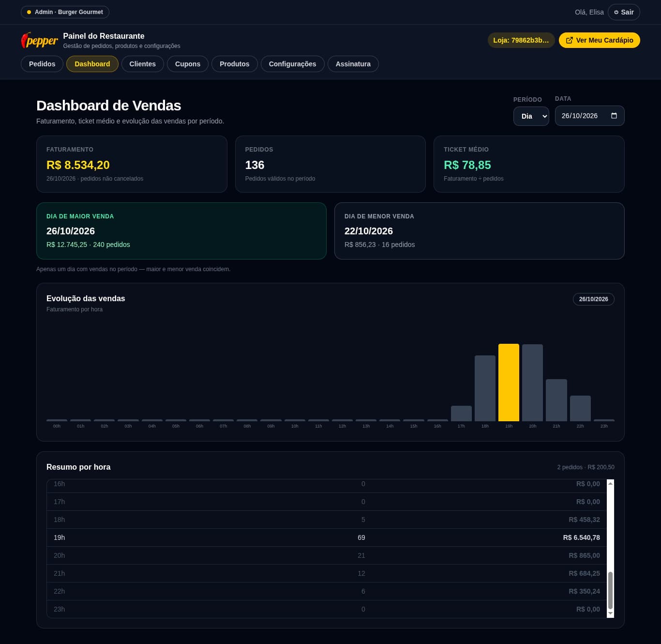Click the pepper logo
Image resolution: width=661 pixels, height=644 pixels.
pos(39,40)
